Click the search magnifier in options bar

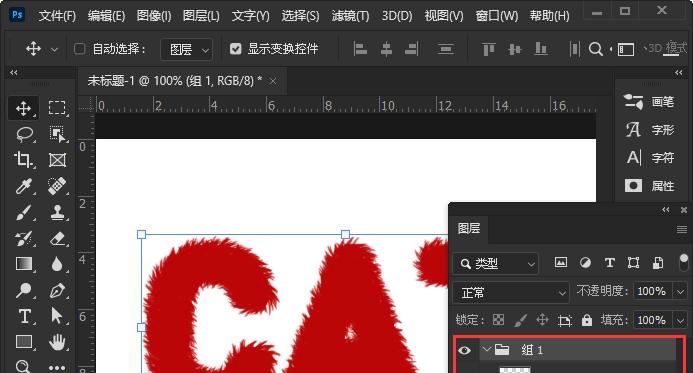[x=596, y=49]
